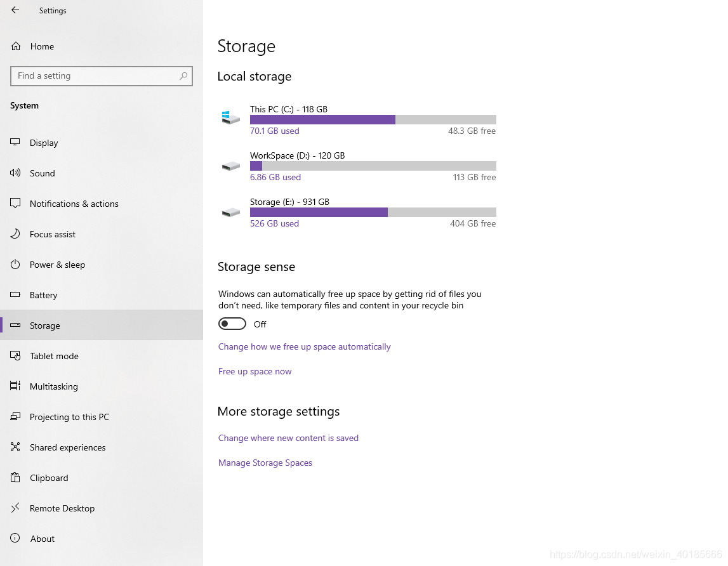The height and width of the screenshot is (566, 728).
Task: Click the Storage (E:) usage bar
Action: (x=373, y=212)
